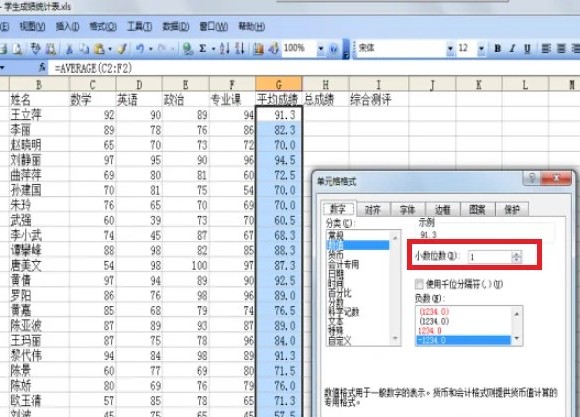Open the Research tool icon

coord(51,49)
